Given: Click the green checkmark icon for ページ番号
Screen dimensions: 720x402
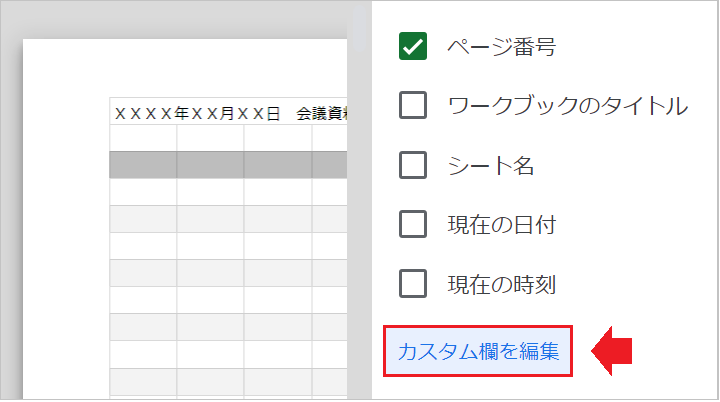Looking at the screenshot, I should tap(413, 46).
